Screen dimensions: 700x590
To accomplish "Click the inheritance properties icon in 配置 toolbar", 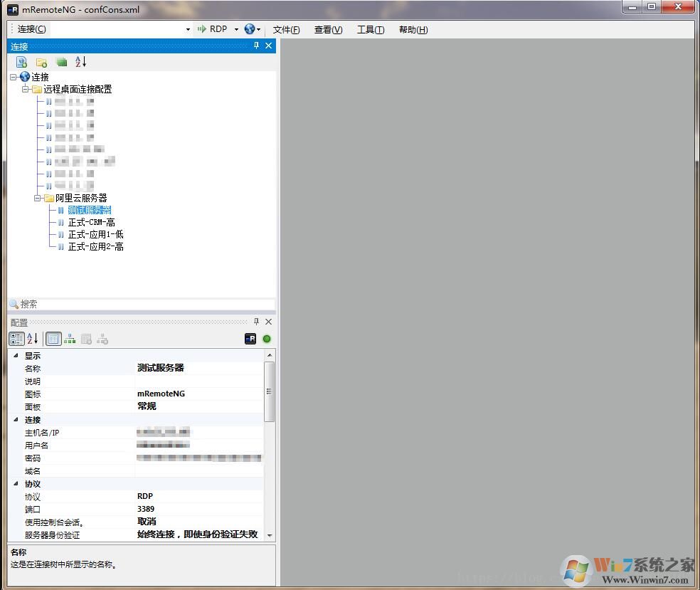I will click(x=70, y=339).
